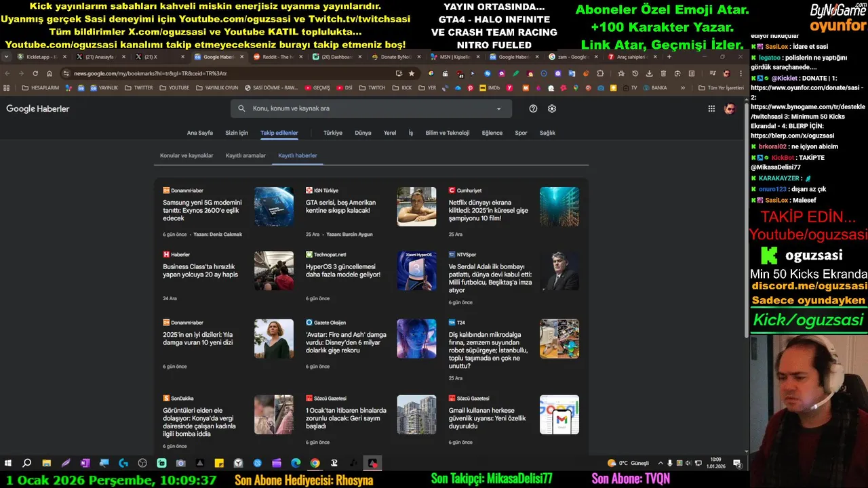Open Windows taskbar search magnifier
Image resolution: width=868 pixels, height=488 pixels.
[x=27, y=464]
